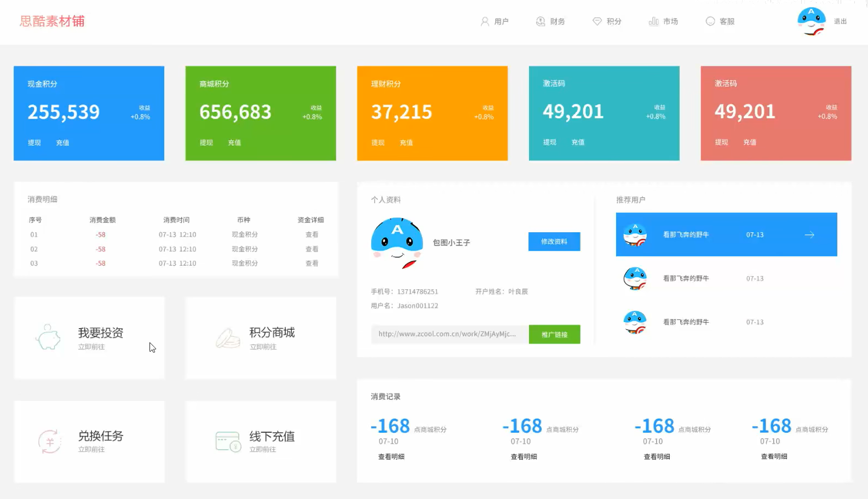
Task: Click the promotion URL input field
Action: click(x=449, y=334)
